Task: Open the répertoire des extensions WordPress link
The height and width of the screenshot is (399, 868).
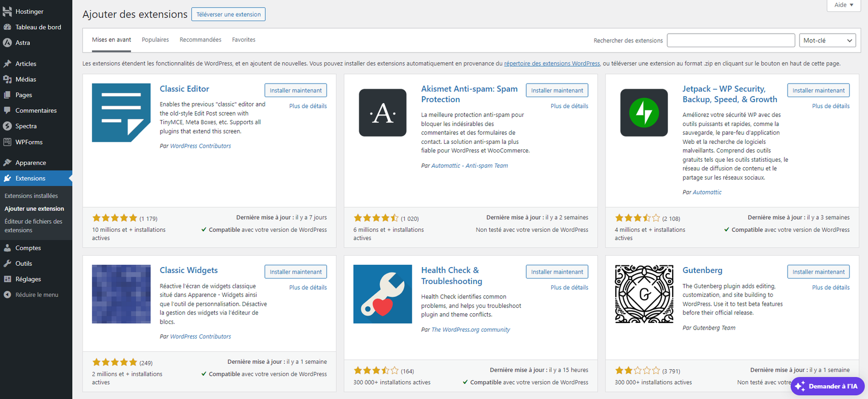Action: pyautogui.click(x=552, y=64)
